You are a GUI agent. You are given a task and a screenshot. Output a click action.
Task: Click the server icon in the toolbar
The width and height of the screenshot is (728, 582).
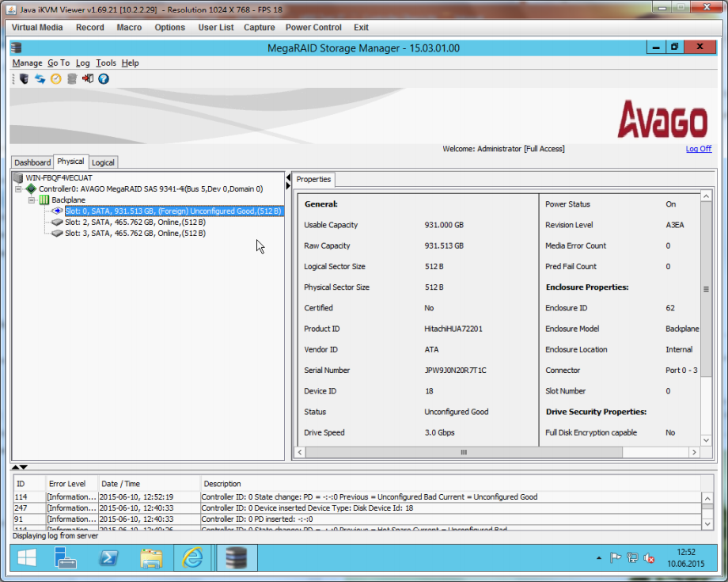coord(25,78)
